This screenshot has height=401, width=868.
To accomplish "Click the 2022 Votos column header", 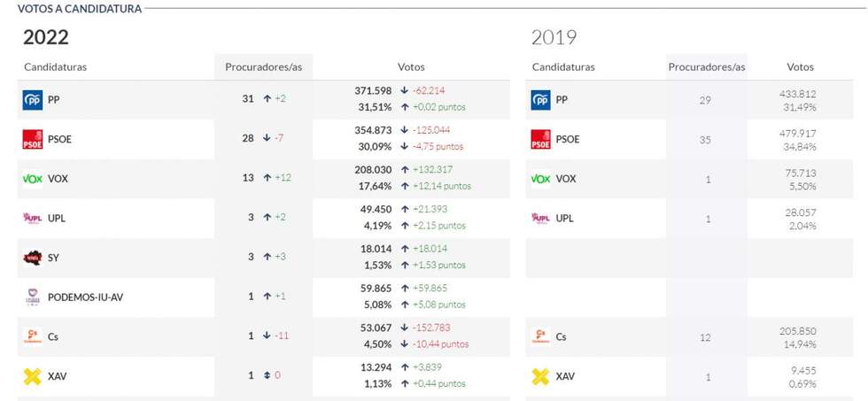I will pos(411,67).
